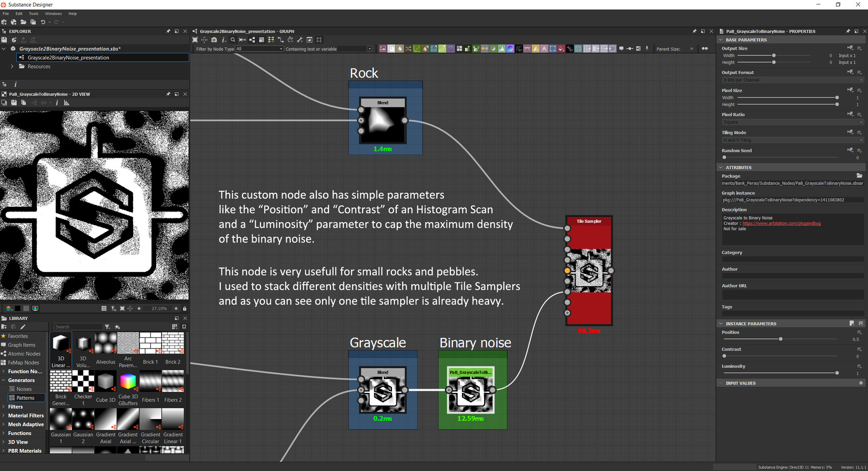The width and height of the screenshot is (868, 471).
Task: Open folder icon next to Package attribute
Action: tap(859, 175)
